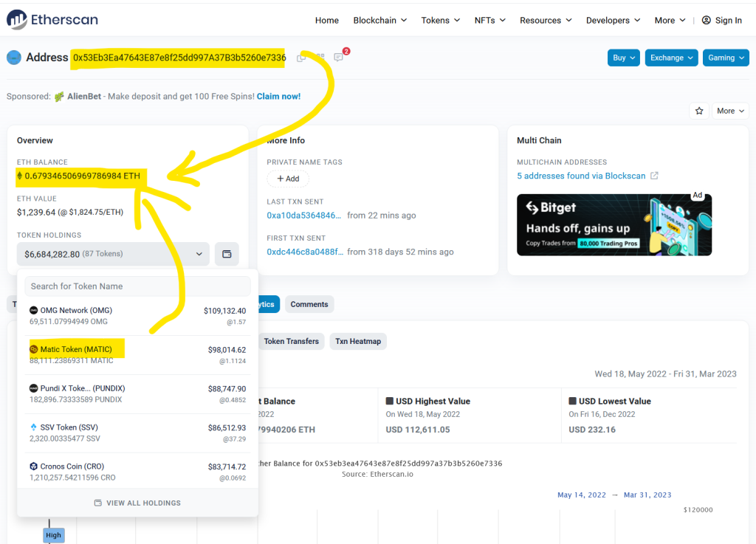Open the wallet icon beside token holdings
The image size is (756, 544).
[227, 254]
